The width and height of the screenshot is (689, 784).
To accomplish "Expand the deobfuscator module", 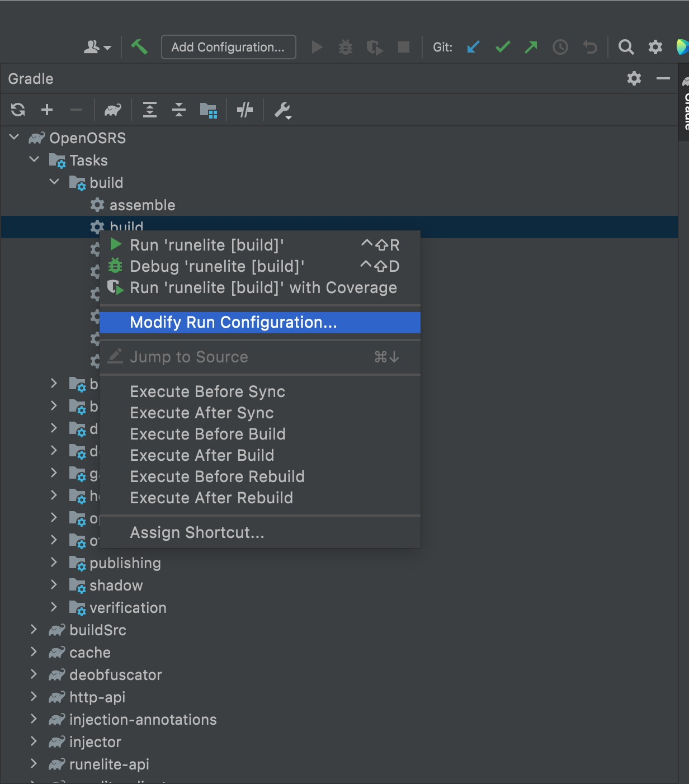I will coord(34,674).
